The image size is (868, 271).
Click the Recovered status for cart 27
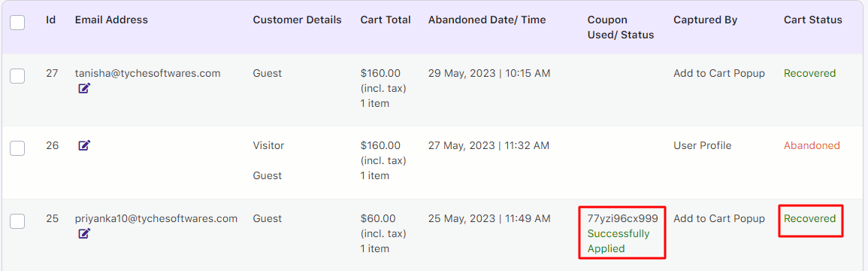click(x=810, y=73)
